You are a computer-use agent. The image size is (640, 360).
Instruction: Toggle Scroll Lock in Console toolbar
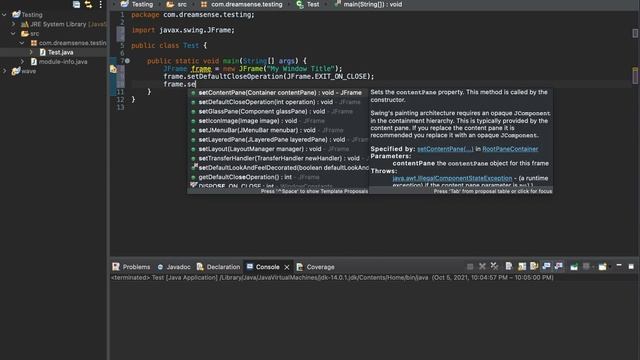click(x=522, y=267)
